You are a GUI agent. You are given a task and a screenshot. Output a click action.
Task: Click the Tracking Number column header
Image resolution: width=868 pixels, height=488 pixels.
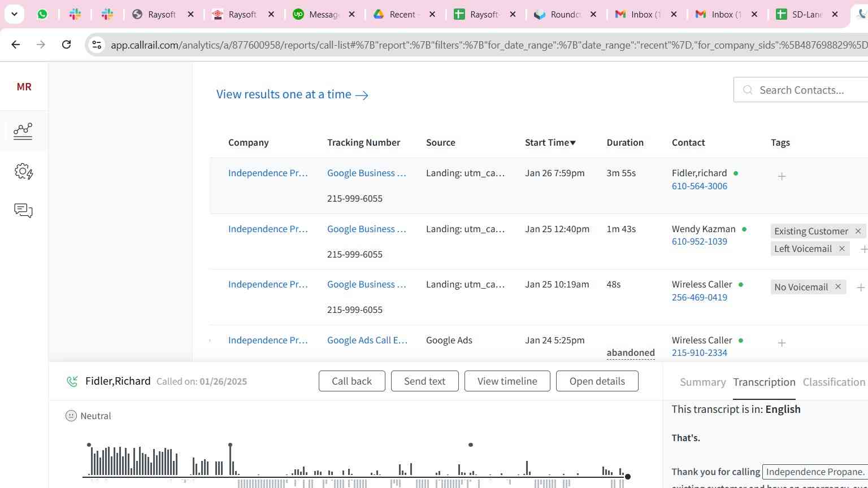(x=363, y=142)
